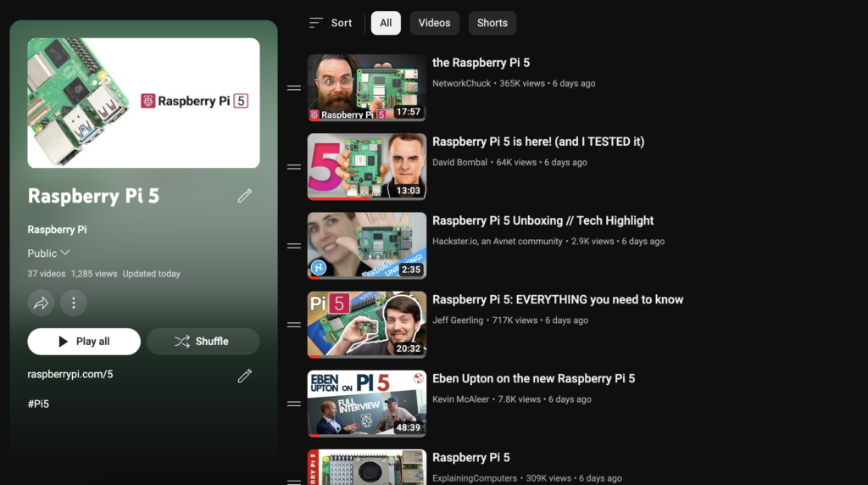Click '365K views' on NetworkChuck video
The width and height of the screenshot is (868, 485).
pyautogui.click(x=522, y=83)
